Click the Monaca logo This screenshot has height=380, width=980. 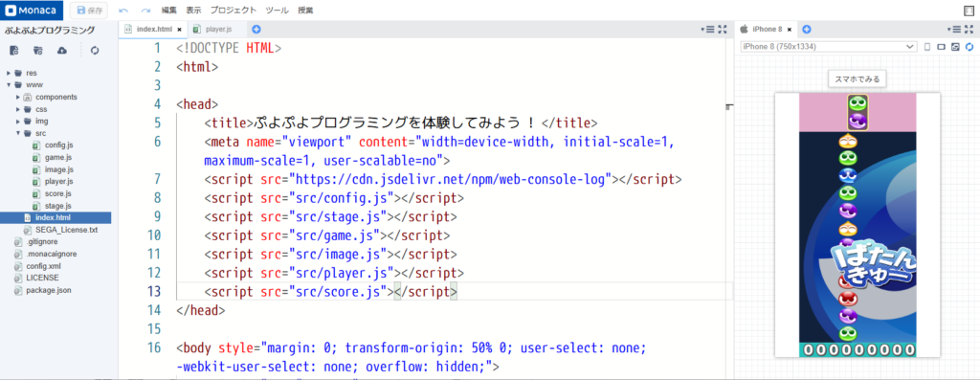pyautogui.click(x=31, y=10)
